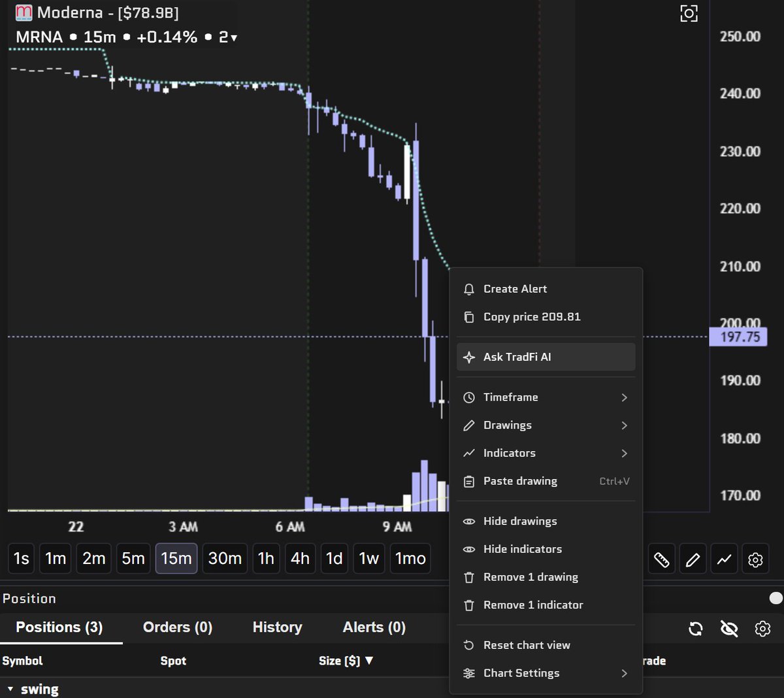
Task: Switch to the Orders (0) tab
Action: 178,627
